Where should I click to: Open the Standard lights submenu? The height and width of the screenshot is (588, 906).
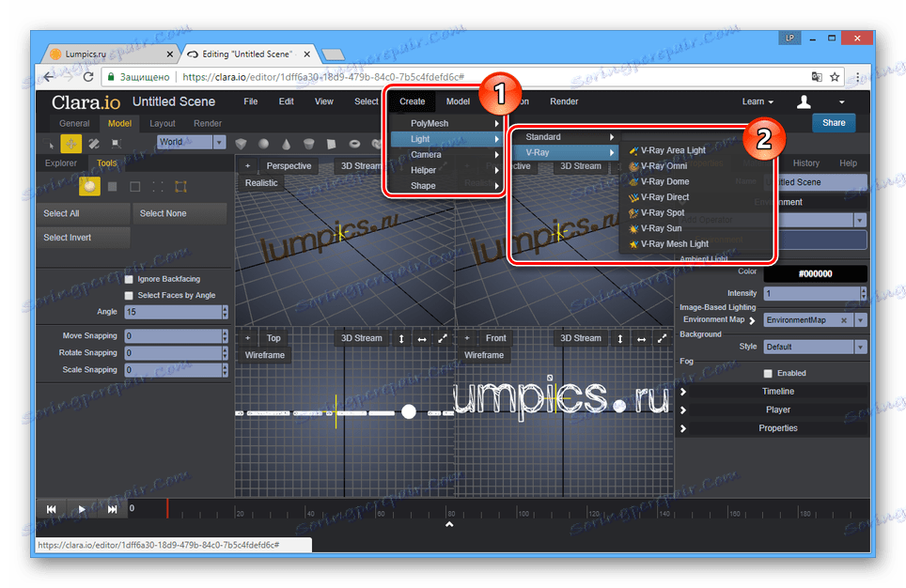coord(565,137)
